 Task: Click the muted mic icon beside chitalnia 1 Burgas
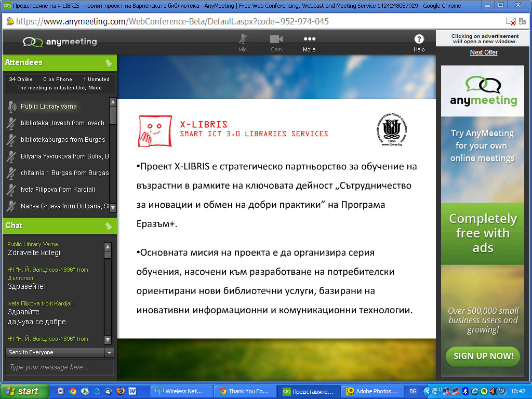[11, 173]
